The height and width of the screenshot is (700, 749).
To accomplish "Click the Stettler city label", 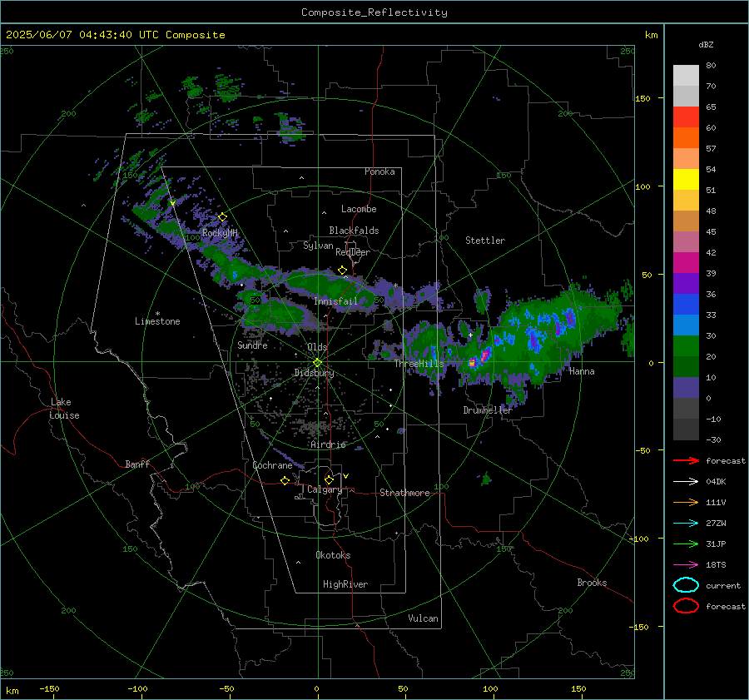I will 485,241.
